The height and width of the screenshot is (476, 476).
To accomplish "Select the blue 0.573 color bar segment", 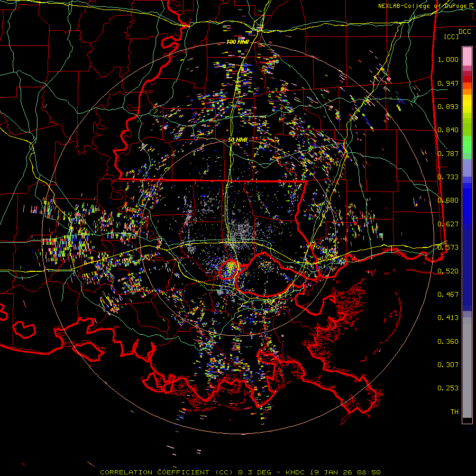I will coord(467,247).
